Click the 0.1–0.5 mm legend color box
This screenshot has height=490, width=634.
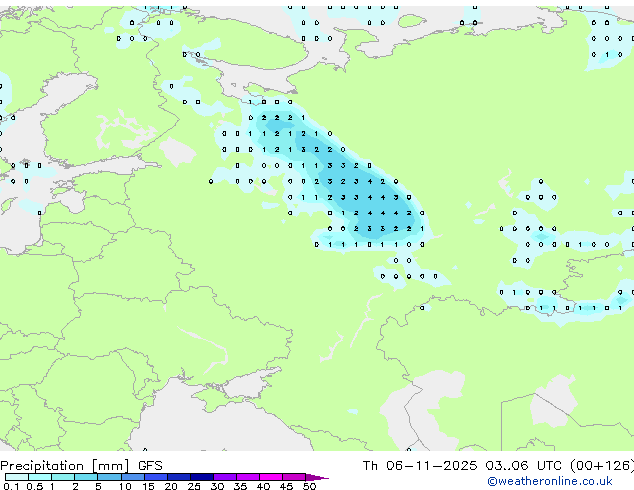click(x=17, y=477)
